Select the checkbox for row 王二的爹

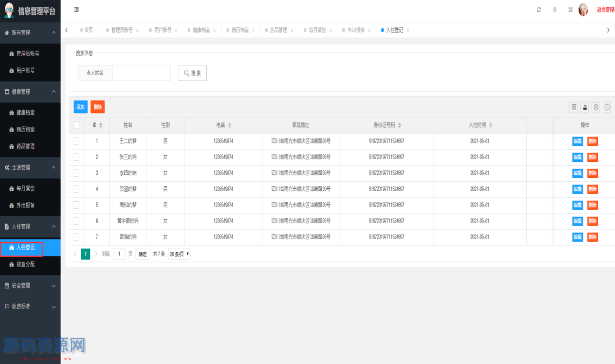point(76,141)
